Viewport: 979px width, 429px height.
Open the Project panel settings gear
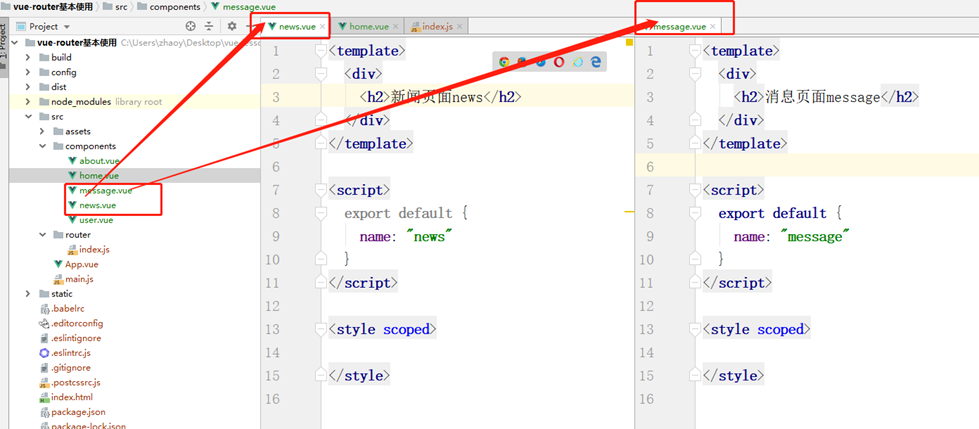pos(232,26)
